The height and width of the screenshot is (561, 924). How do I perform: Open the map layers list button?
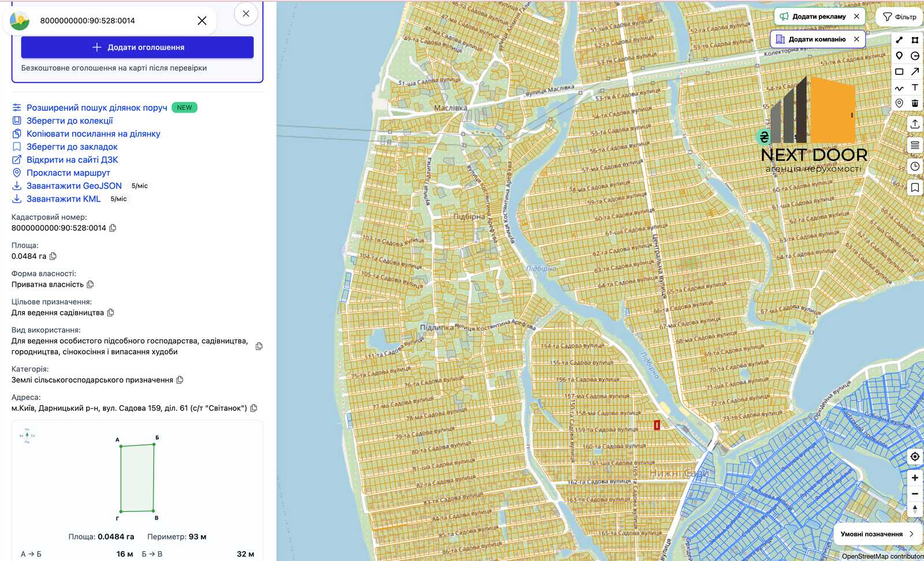click(x=915, y=145)
